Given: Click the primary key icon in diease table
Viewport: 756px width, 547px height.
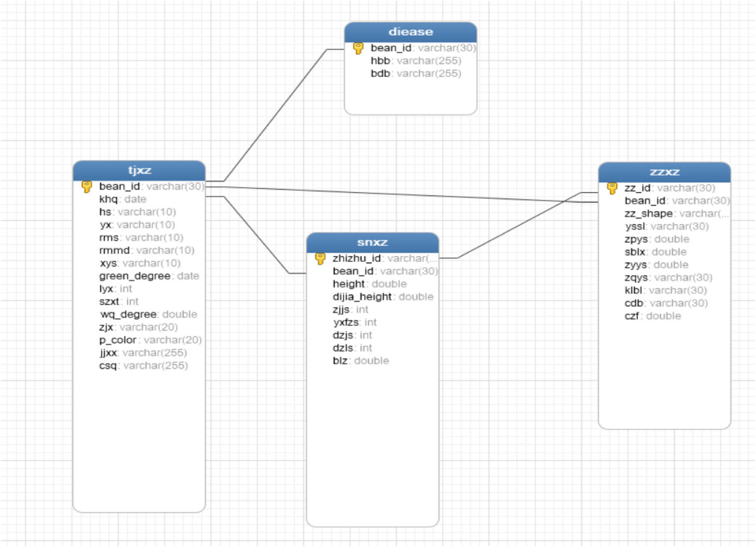Looking at the screenshot, I should [358, 48].
